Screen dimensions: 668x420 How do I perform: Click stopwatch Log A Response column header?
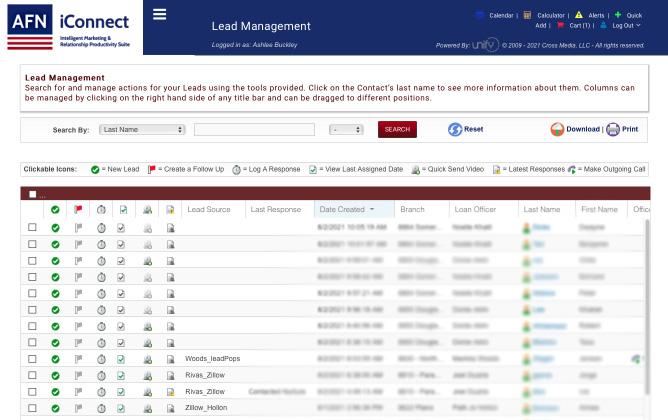[x=101, y=210]
